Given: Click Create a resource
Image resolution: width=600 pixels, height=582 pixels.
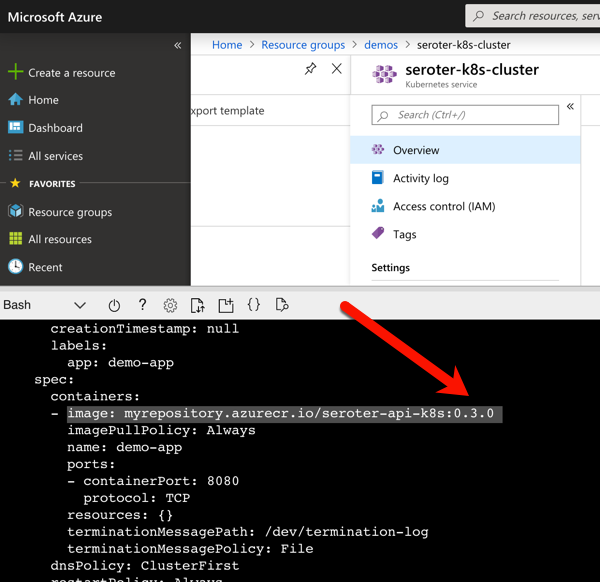Looking at the screenshot, I should (x=71, y=73).
